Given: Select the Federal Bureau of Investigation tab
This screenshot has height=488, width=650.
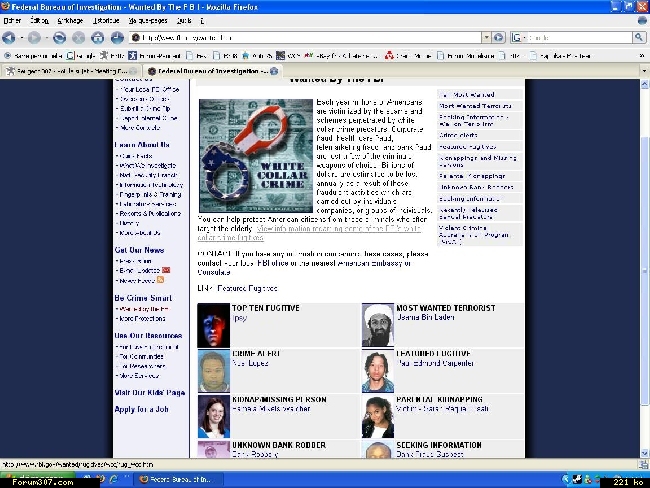Looking at the screenshot, I should [x=212, y=71].
